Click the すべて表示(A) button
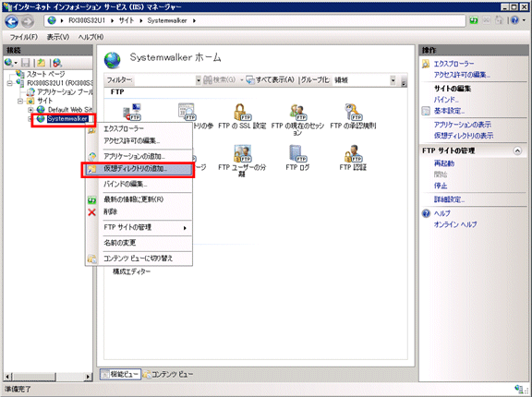 point(271,80)
